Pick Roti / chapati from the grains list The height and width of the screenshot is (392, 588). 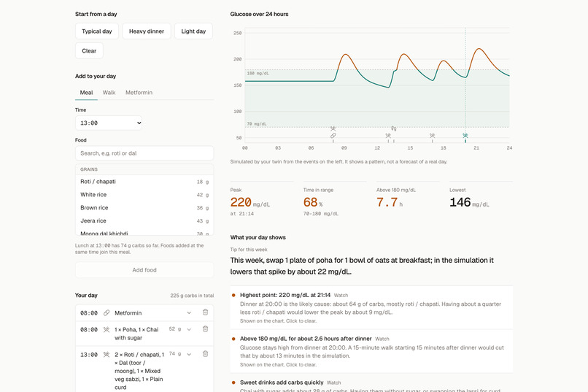pyautogui.click(x=144, y=182)
